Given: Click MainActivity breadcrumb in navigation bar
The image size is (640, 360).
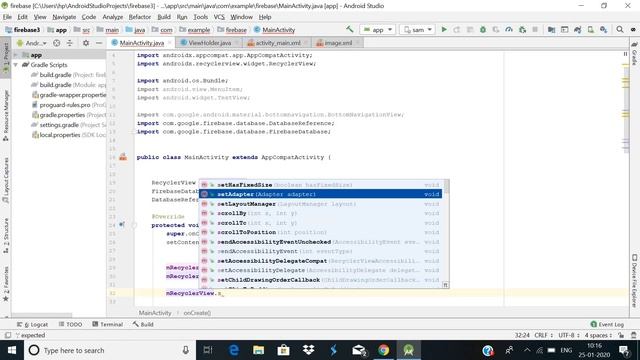Looking at the screenshot, I should (274, 29).
